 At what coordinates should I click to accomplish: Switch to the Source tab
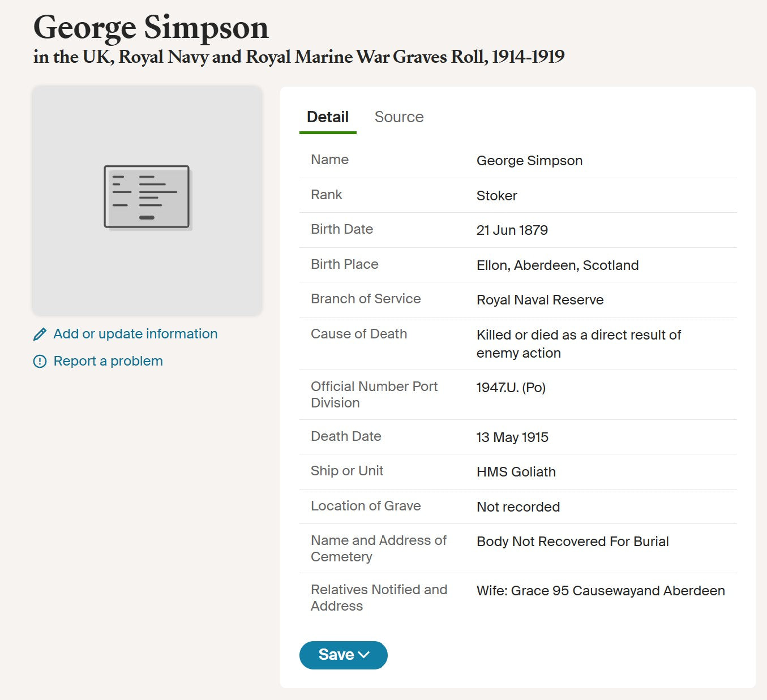399,117
